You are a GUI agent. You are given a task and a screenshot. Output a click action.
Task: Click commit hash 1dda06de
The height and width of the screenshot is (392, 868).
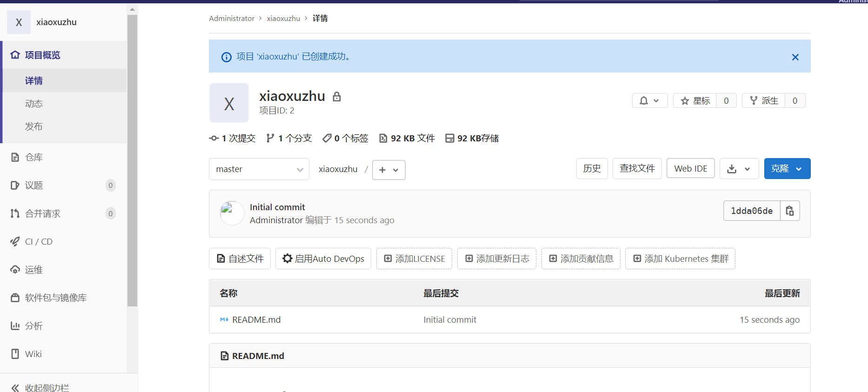click(752, 211)
